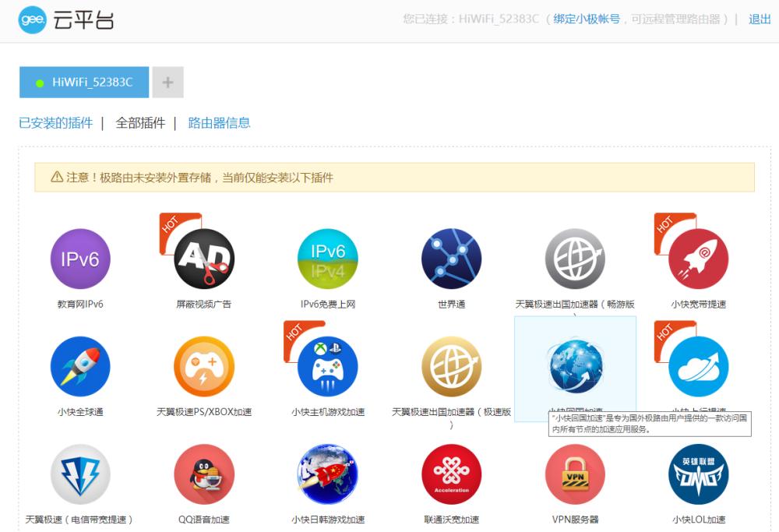The height and width of the screenshot is (532, 779).
Task: Select the VPN服务器 padlock icon
Action: [x=575, y=474]
